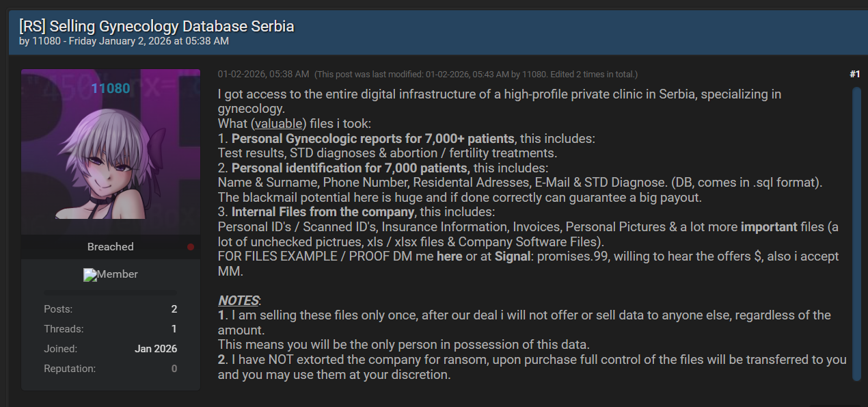Click the broken Member rank image
Viewport: 868px width, 407px height.
(111, 274)
